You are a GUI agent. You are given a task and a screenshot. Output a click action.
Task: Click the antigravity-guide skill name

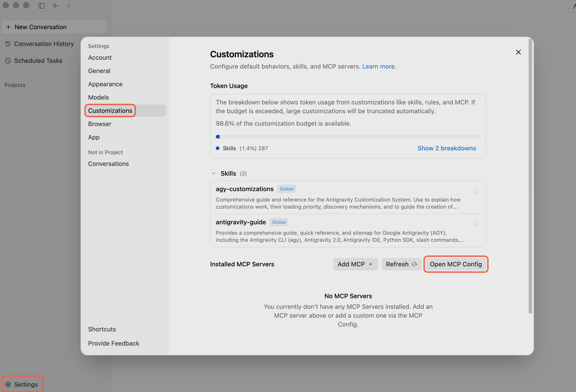pos(241,222)
